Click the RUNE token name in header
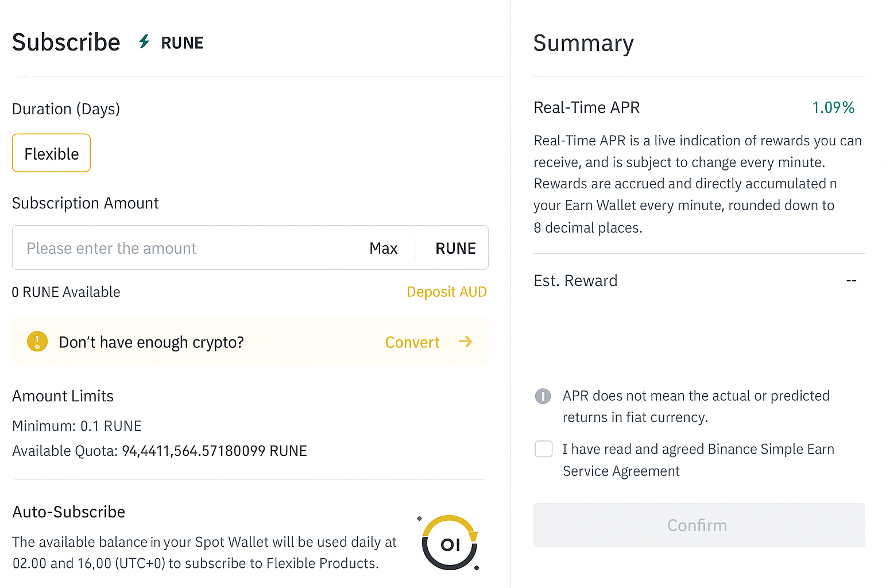The image size is (882, 588). pos(182,43)
